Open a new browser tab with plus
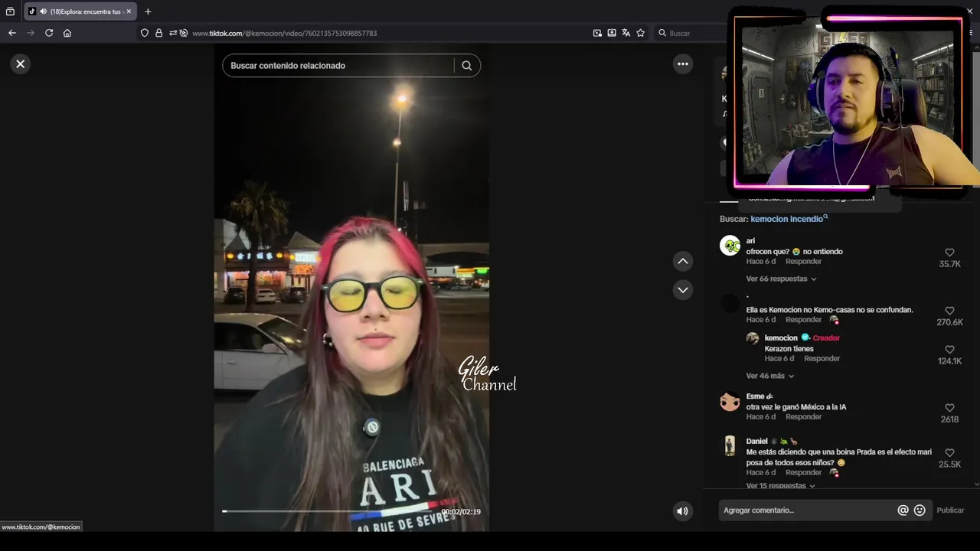 (148, 11)
